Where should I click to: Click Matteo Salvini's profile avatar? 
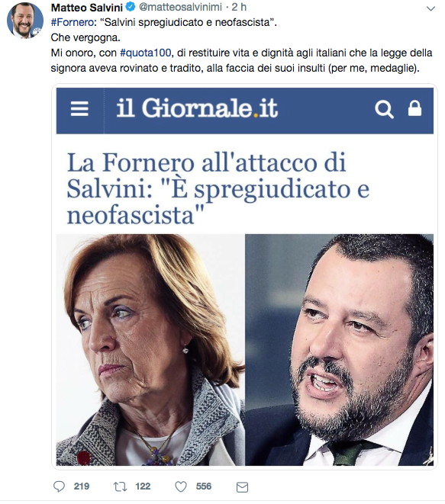25,21
